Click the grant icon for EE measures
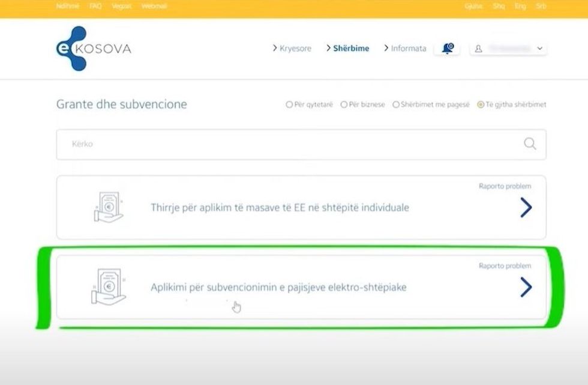 click(109, 207)
